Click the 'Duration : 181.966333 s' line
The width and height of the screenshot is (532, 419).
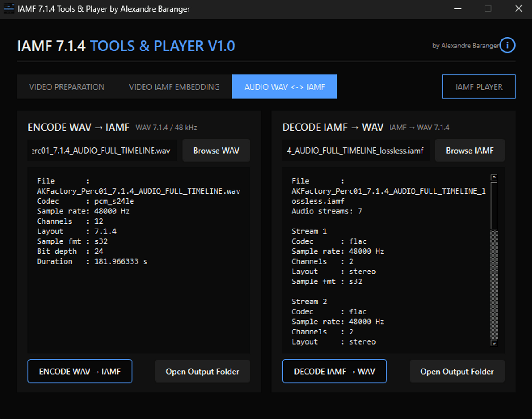tap(92, 261)
